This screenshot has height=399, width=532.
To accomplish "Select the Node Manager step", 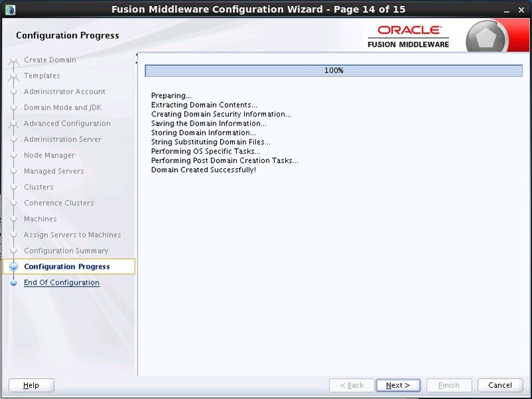I will click(x=49, y=155).
